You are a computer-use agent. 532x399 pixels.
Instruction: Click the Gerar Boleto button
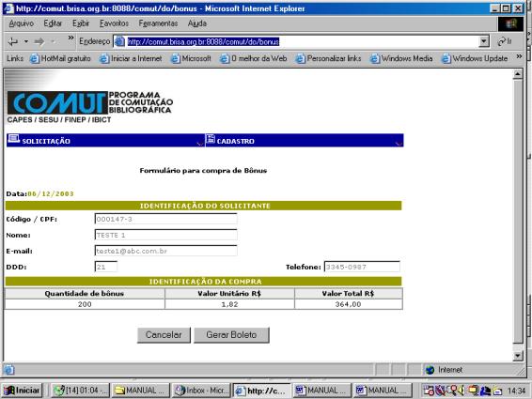click(231, 335)
